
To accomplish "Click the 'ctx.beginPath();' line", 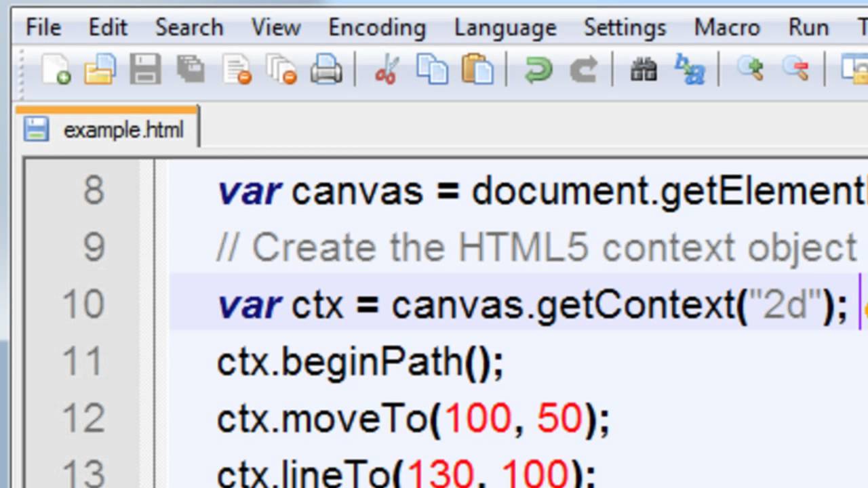I will pyautogui.click(x=360, y=363).
